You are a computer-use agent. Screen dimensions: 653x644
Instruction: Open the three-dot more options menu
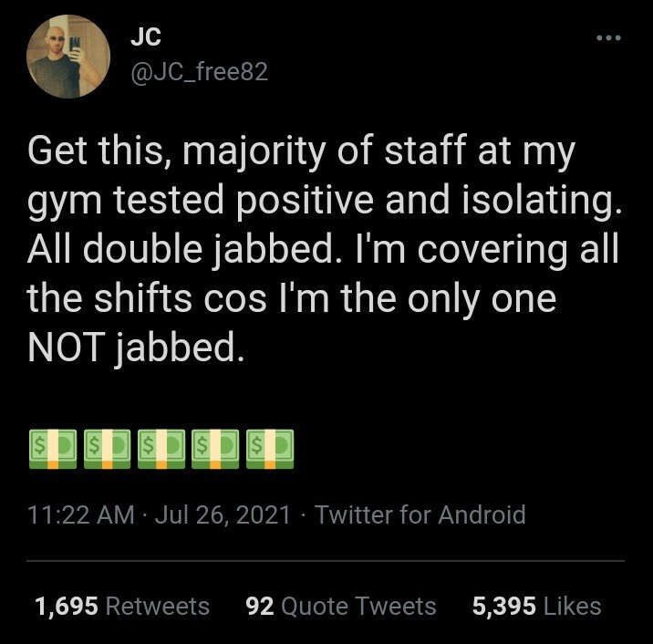coord(606,38)
